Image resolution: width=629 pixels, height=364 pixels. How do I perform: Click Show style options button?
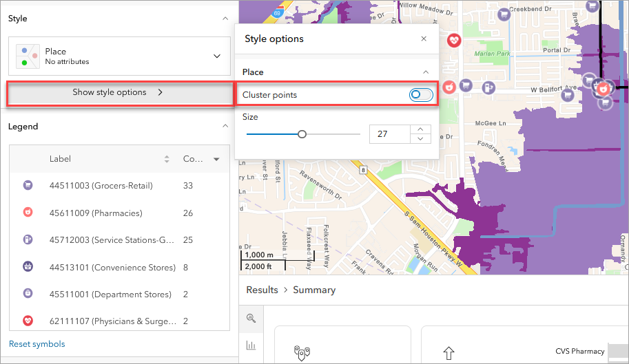[118, 92]
